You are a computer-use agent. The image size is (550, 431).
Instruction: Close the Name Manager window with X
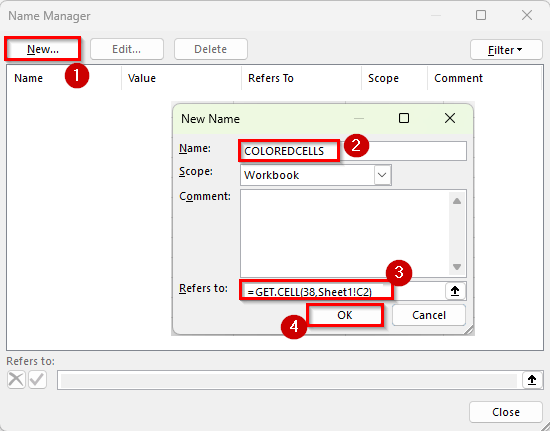tap(527, 15)
